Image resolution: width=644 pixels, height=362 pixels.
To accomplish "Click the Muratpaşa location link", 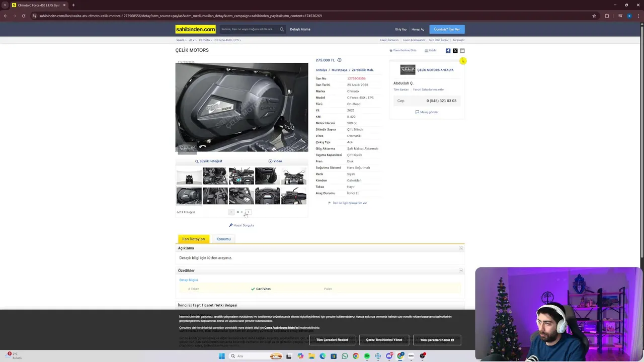I will [x=339, y=70].
